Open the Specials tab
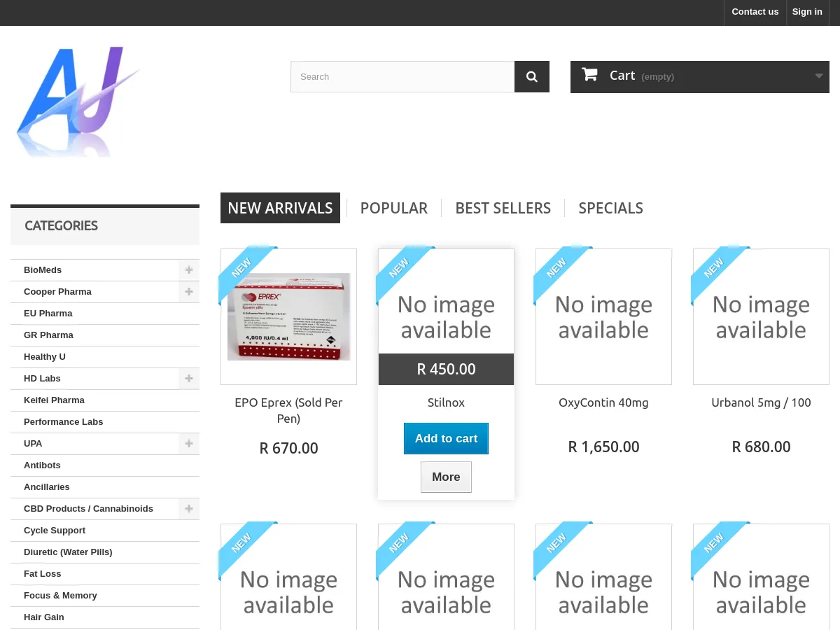This screenshot has width=840, height=630. (610, 208)
